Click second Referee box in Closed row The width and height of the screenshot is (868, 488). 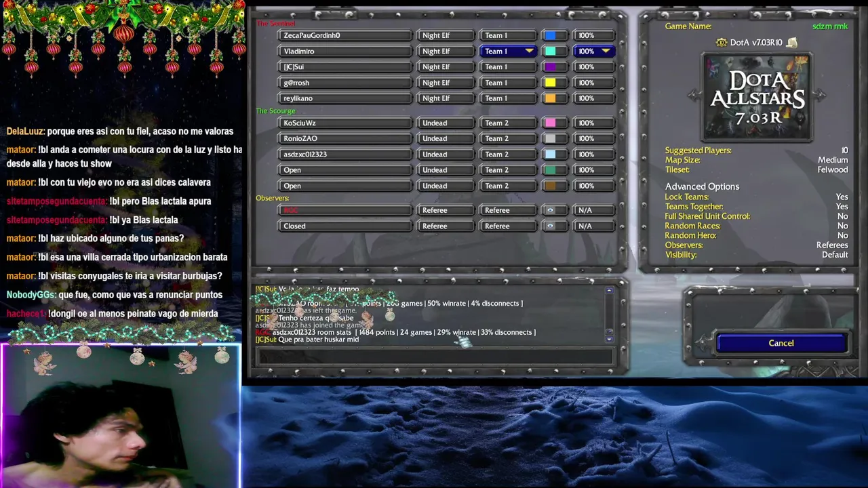tap(509, 226)
